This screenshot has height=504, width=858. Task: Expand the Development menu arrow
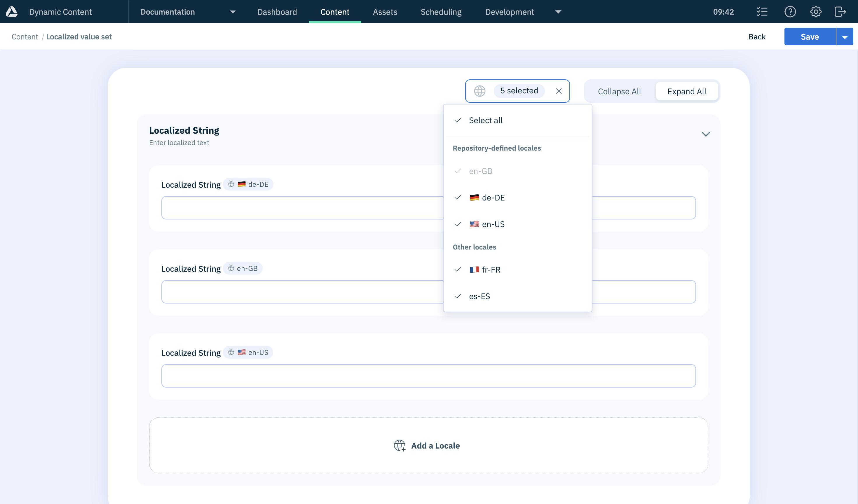[x=558, y=12]
